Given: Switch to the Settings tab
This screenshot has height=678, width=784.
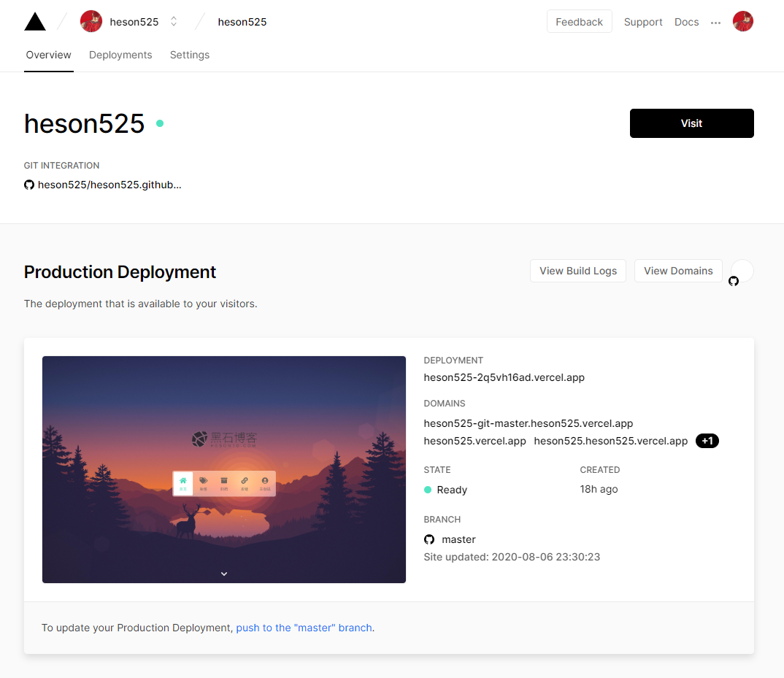Looking at the screenshot, I should click(x=190, y=55).
